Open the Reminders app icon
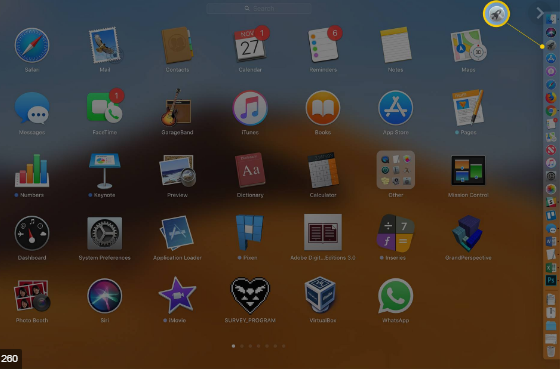Image resolution: width=560 pixels, height=369 pixels. pos(323,45)
